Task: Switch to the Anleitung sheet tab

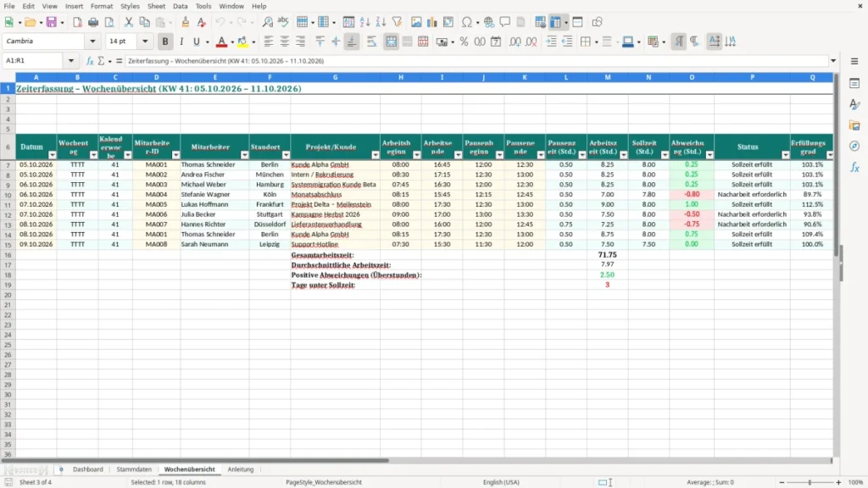Action: click(x=240, y=469)
